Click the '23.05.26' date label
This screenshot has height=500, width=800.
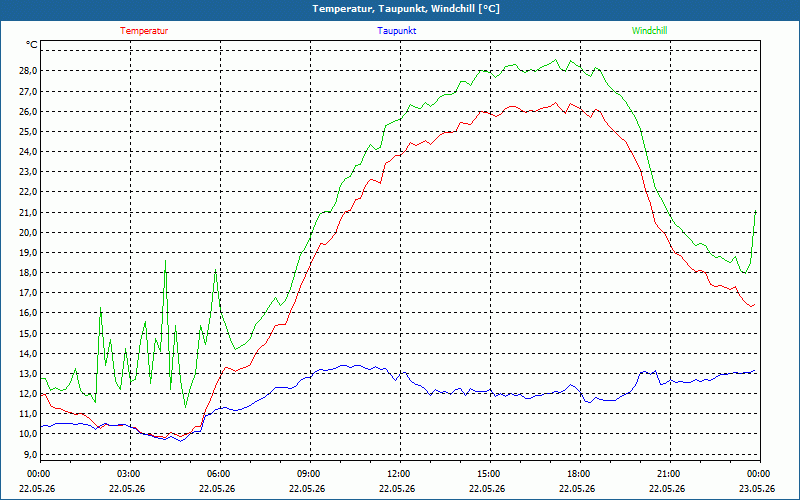tap(757, 488)
